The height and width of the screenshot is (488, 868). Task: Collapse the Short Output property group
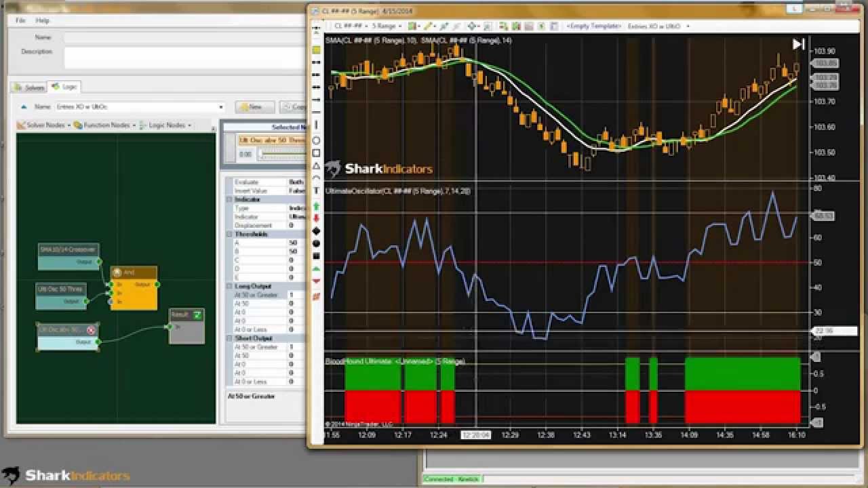[229, 338]
